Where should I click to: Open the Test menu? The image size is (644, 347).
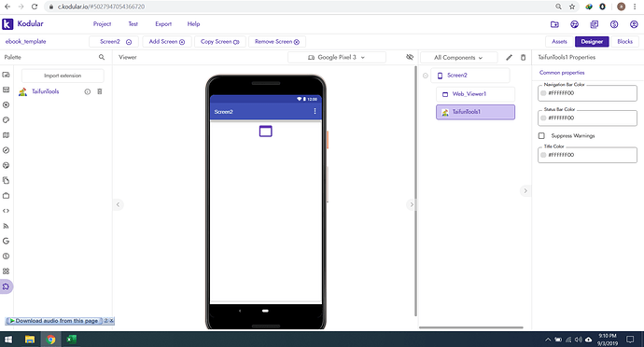click(133, 24)
